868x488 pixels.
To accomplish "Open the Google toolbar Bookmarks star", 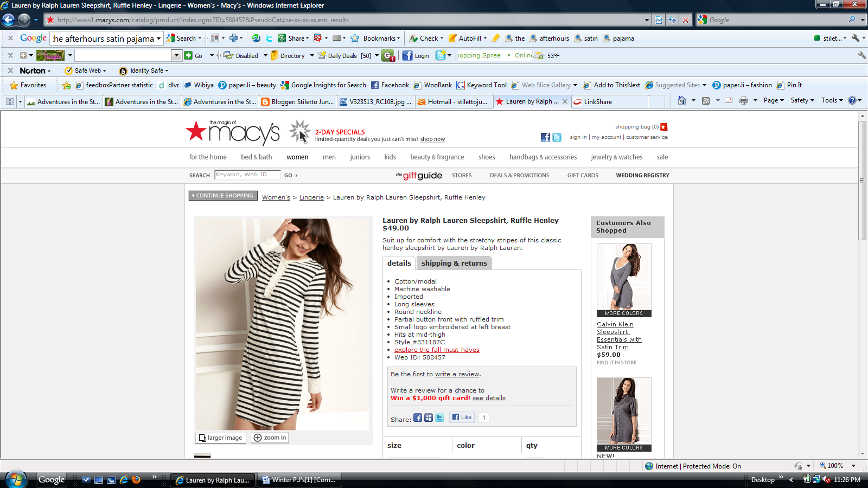I will pos(355,38).
